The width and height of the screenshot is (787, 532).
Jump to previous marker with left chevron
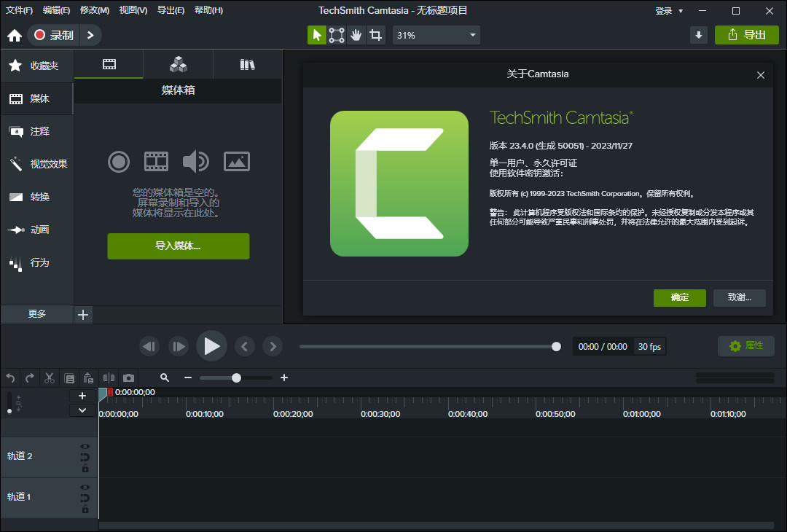point(244,346)
